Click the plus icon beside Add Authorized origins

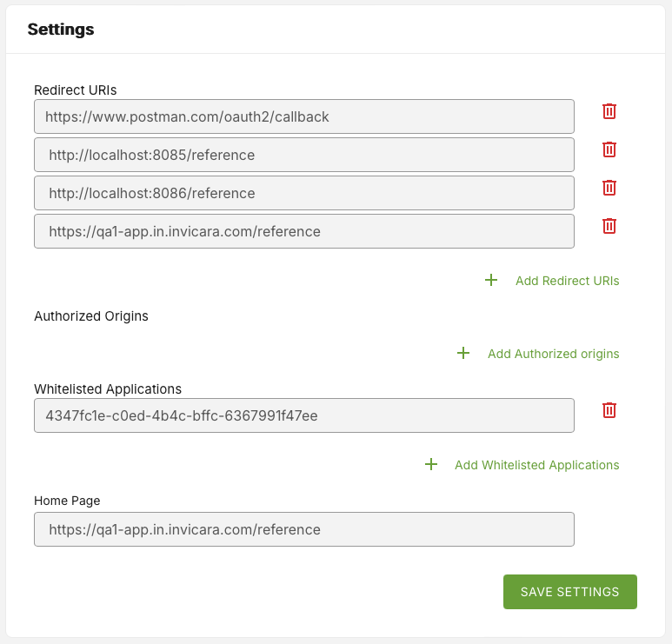click(x=463, y=354)
